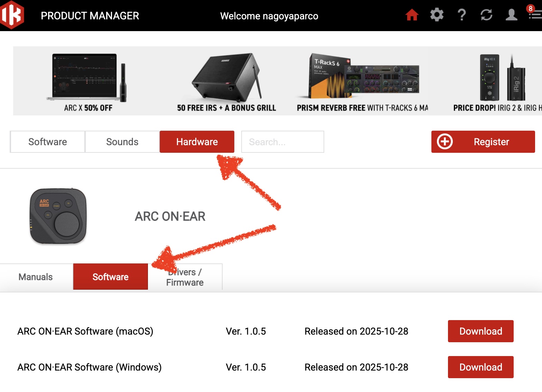Click the plus circle icon on Register
The width and height of the screenshot is (542, 392).
tap(445, 142)
